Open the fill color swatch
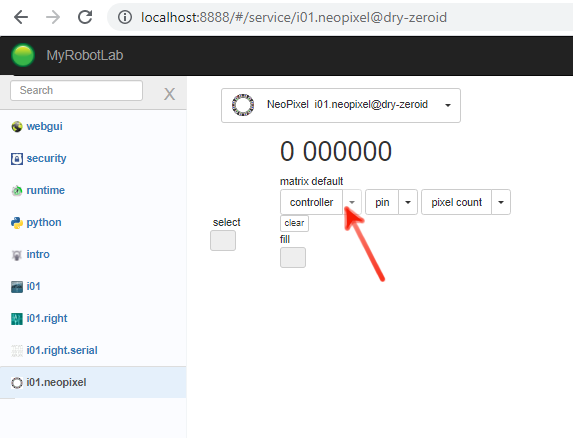 point(293,258)
